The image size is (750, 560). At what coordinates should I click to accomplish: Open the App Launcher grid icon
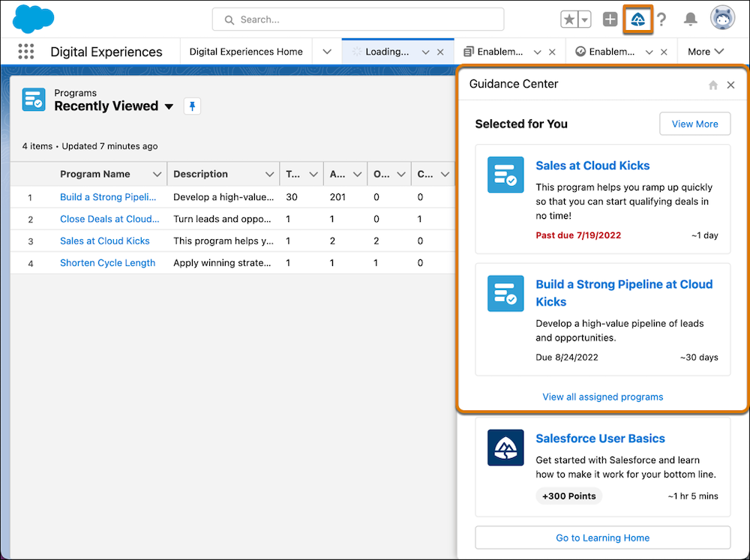pyautogui.click(x=25, y=51)
